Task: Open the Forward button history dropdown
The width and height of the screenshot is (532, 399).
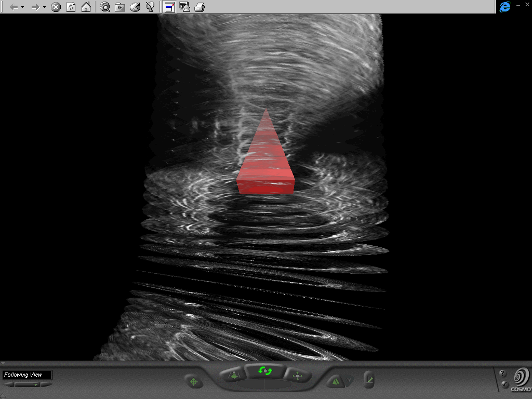Action: pyautogui.click(x=44, y=7)
